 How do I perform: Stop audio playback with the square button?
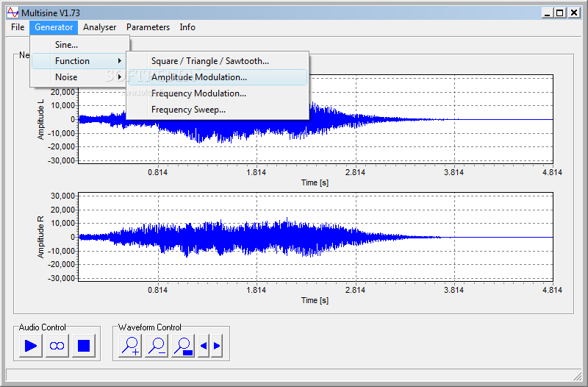[84, 346]
